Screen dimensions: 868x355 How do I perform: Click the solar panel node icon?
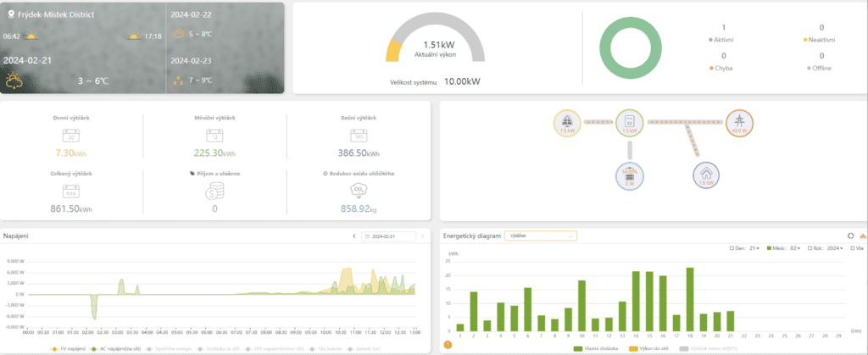(567, 123)
